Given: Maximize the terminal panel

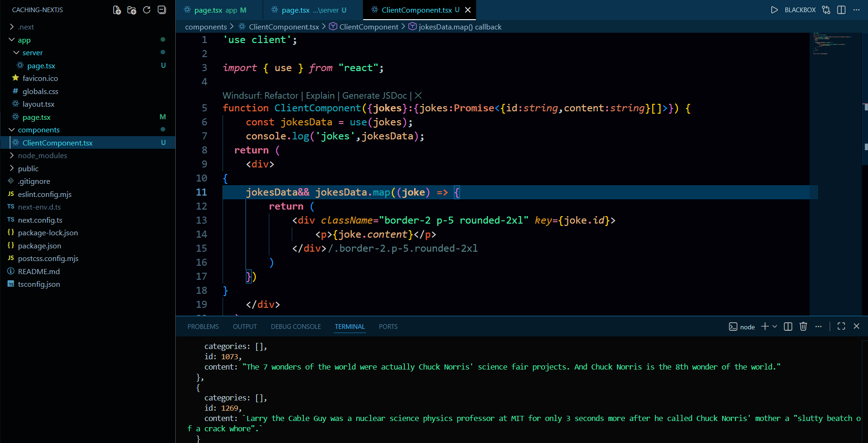Looking at the screenshot, I should [841, 326].
